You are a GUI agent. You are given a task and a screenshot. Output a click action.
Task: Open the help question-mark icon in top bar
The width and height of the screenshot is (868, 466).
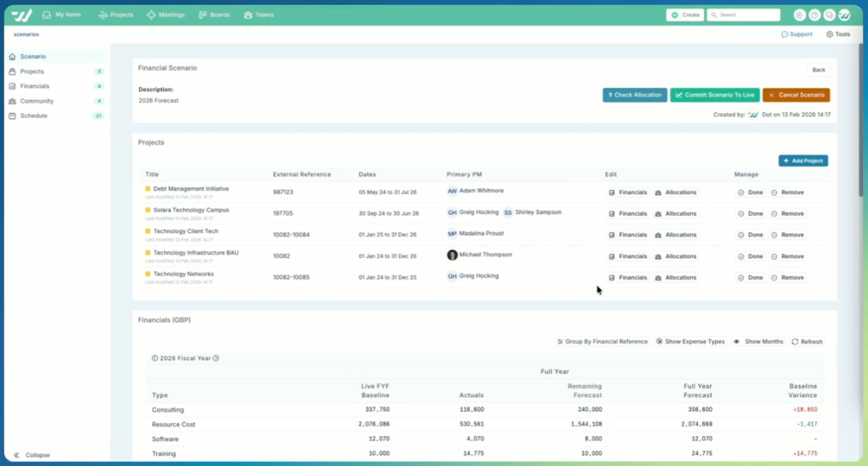pyautogui.click(x=814, y=15)
